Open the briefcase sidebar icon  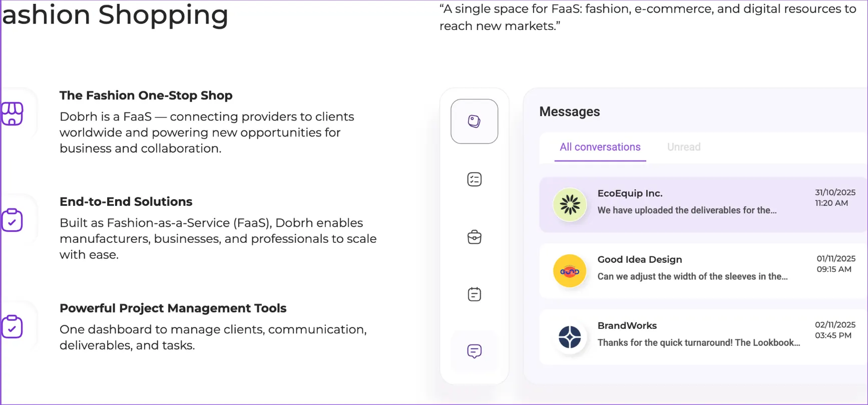click(474, 237)
